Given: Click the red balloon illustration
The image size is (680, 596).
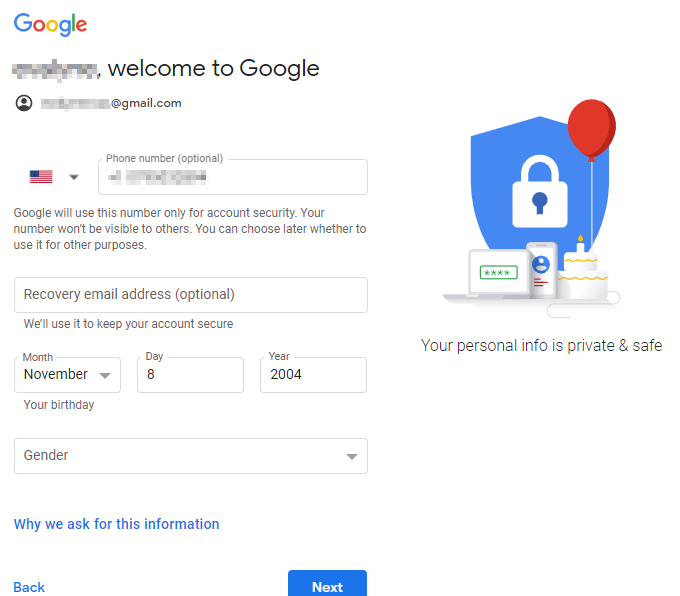Looking at the screenshot, I should [x=592, y=129].
